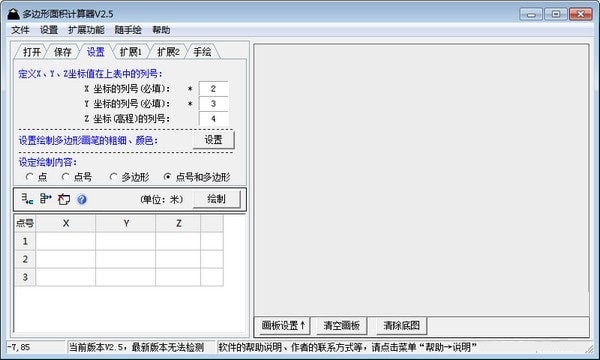Image resolution: width=600 pixels, height=360 pixels.
Task: Click the 点号 column header
Action: pos(25,223)
